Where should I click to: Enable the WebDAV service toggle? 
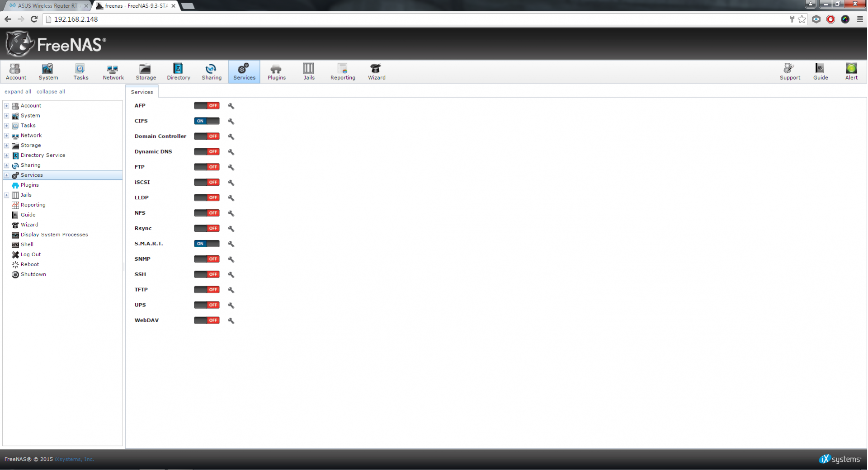tap(207, 321)
